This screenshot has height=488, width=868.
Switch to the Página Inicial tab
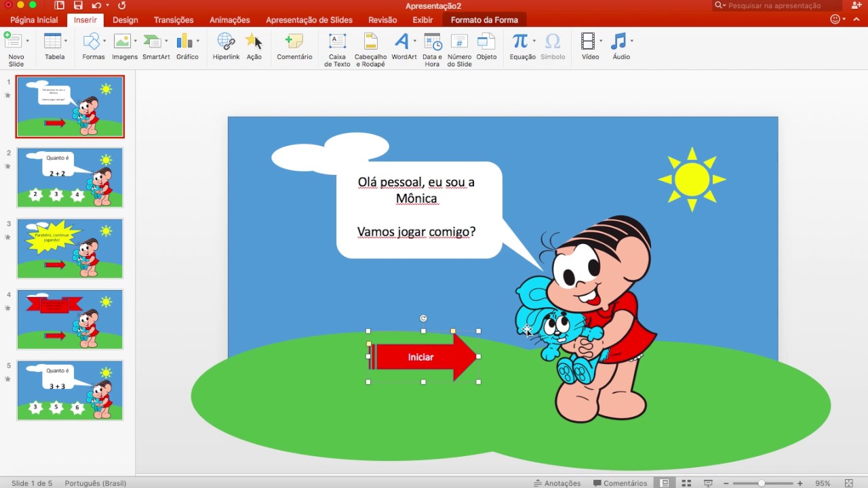point(34,20)
